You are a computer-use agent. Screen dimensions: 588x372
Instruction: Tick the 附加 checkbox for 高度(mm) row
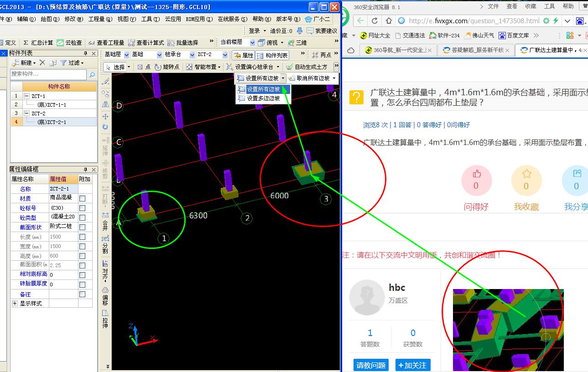click(x=82, y=256)
